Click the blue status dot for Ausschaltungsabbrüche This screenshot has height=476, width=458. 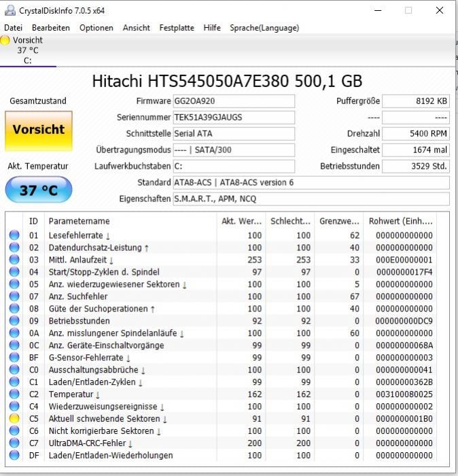[x=14, y=370]
